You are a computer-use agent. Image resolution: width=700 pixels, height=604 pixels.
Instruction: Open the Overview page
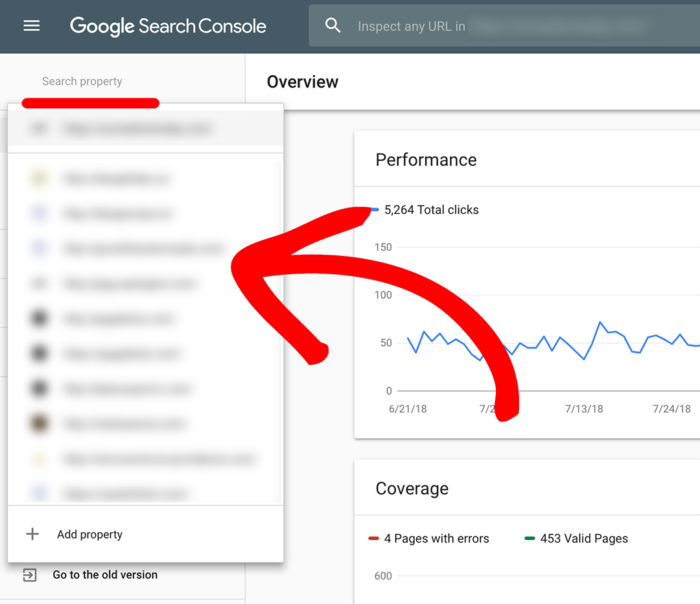point(302,82)
